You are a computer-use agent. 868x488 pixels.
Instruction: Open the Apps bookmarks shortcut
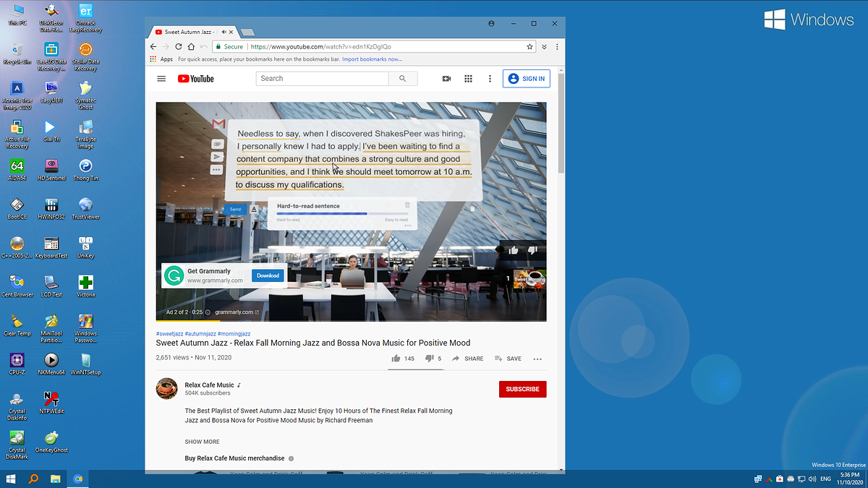161,59
